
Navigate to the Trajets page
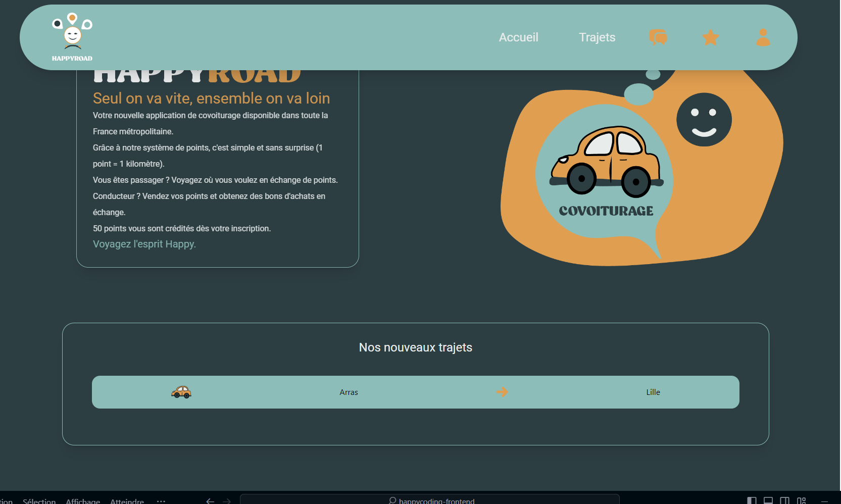point(597,37)
